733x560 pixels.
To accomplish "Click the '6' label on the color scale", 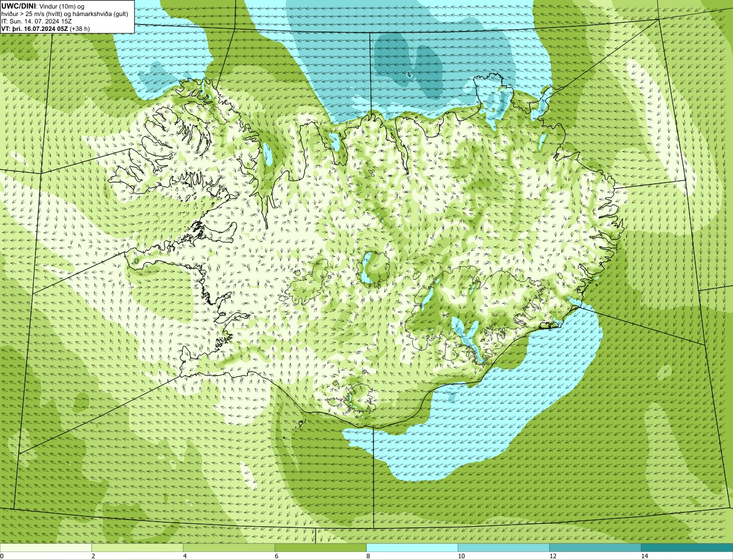I will click(x=276, y=556).
